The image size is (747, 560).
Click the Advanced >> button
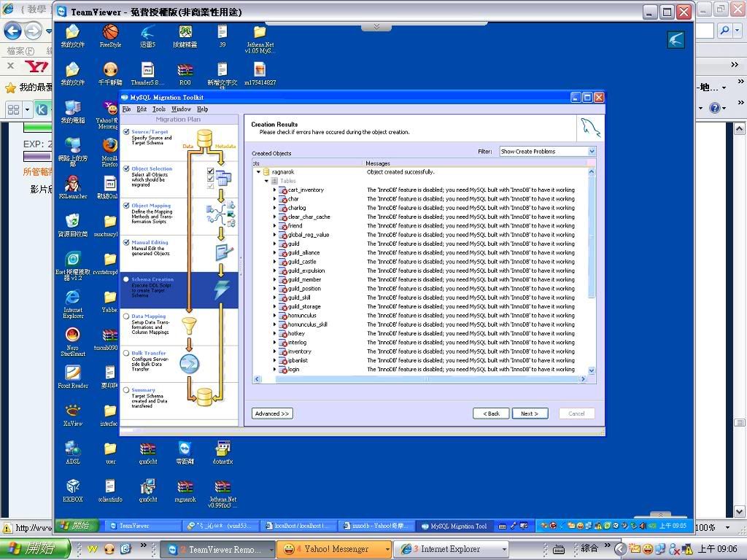272,413
